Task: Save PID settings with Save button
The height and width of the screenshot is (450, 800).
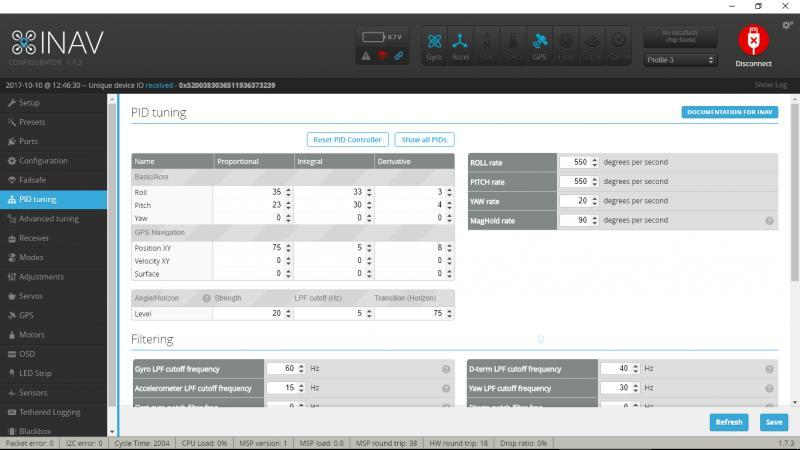Action: pos(773,422)
